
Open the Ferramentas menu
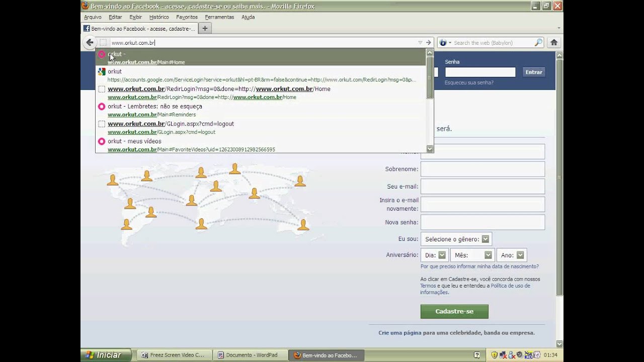(219, 17)
